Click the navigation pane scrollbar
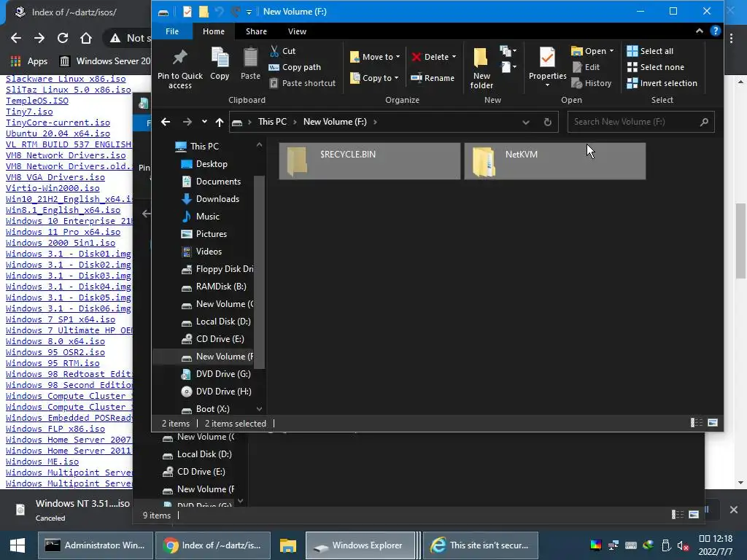Viewport: 747px width, 560px height. (x=259, y=271)
